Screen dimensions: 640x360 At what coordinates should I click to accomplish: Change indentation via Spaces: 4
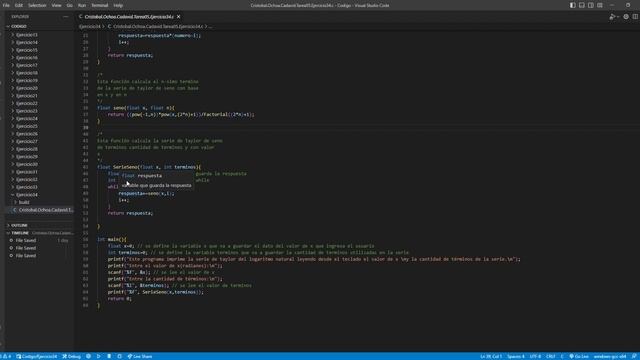pos(516,356)
